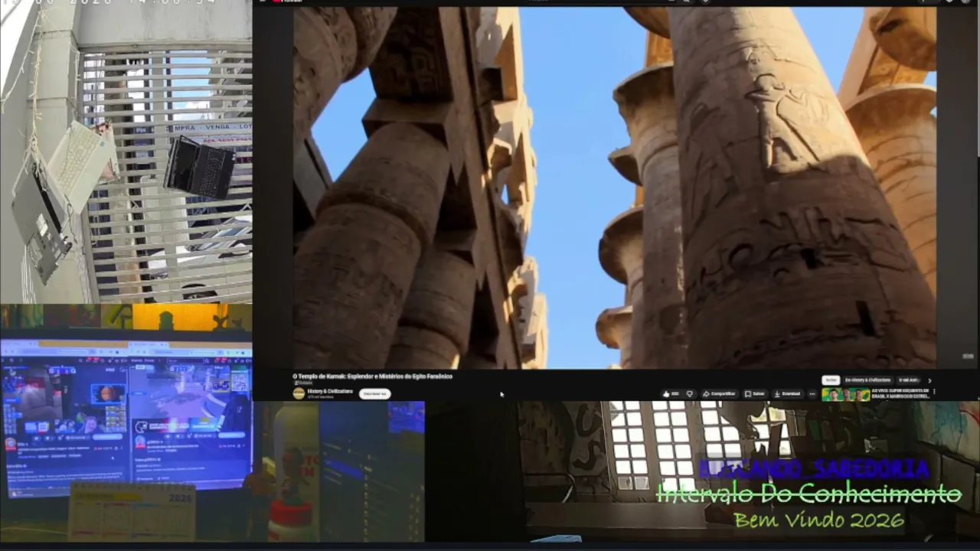
Task: Click the Karnak temple video player
Action: click(614, 188)
